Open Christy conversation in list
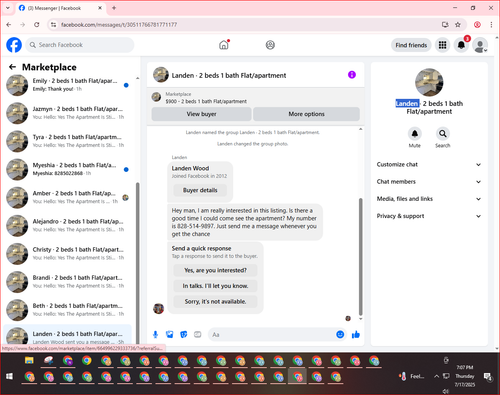500x395 pixels. click(68, 254)
